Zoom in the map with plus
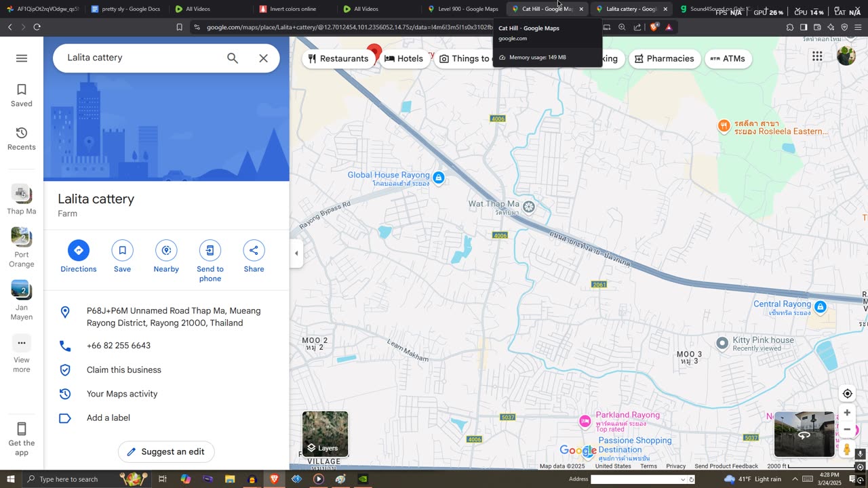The width and height of the screenshot is (868, 488). pos(847,413)
